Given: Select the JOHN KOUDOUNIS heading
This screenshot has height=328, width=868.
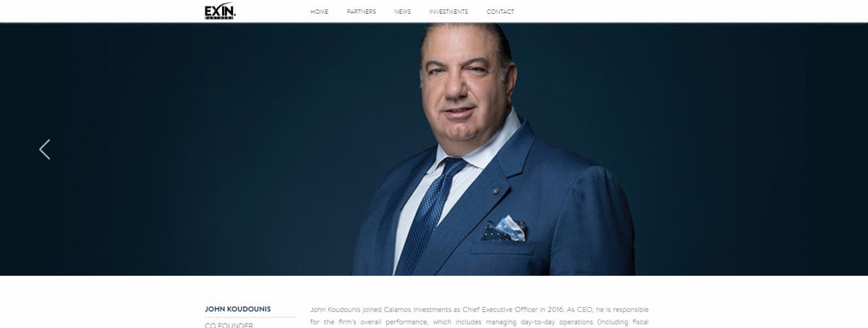Looking at the screenshot, I should tap(238, 309).
